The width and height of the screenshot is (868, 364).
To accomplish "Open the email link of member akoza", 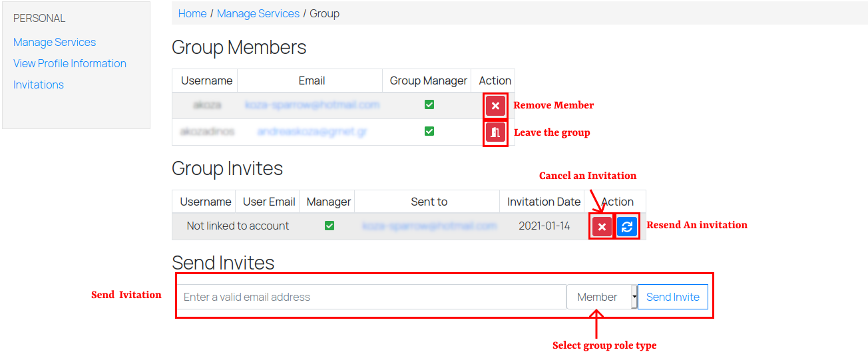I will (312, 105).
